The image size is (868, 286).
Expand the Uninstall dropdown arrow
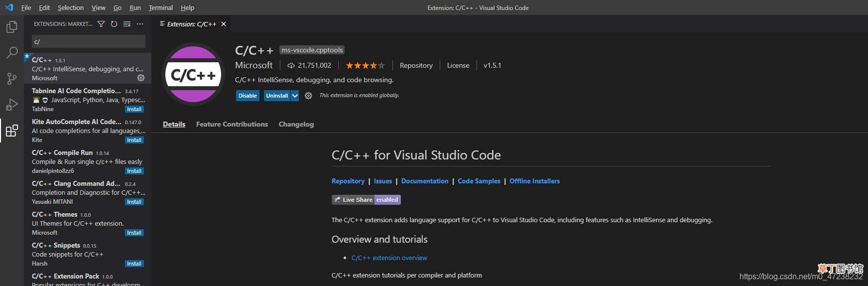pyautogui.click(x=295, y=96)
